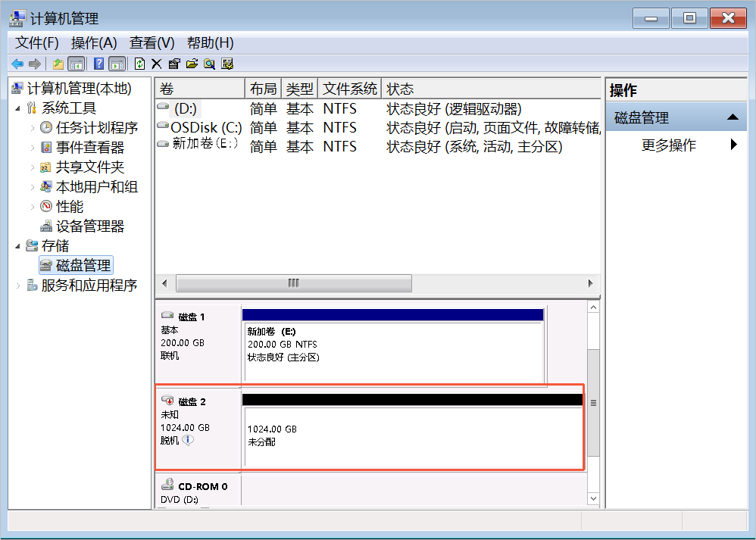Click the (D:) volume icon in list

pyautogui.click(x=163, y=107)
